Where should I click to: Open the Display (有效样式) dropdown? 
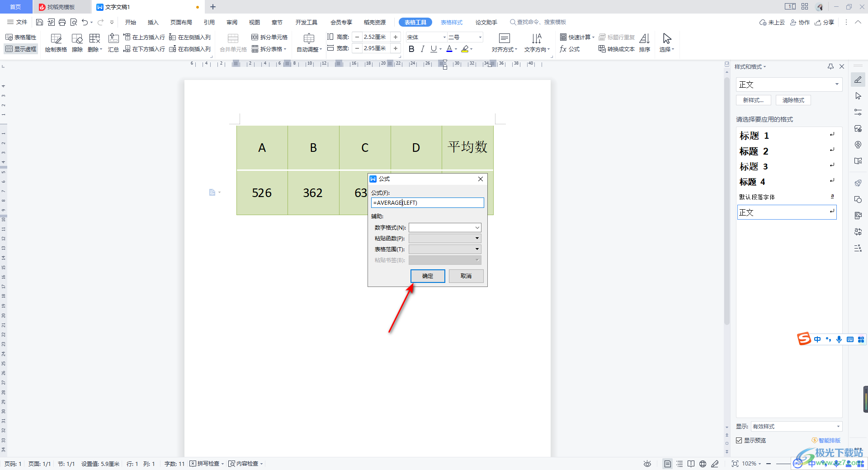tap(838, 426)
